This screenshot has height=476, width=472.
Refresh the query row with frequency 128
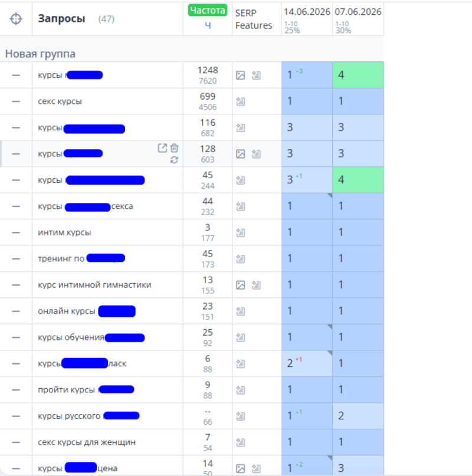174,160
